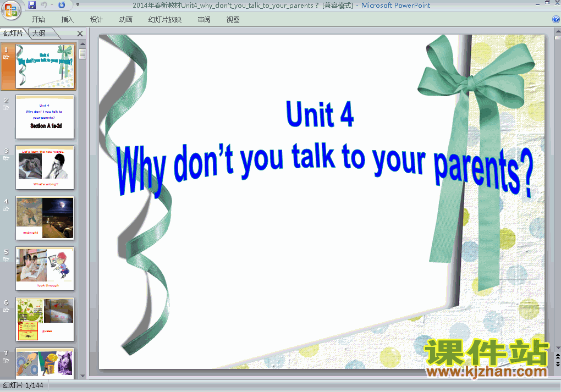Click animation star icon beside slide 3

[6, 158]
